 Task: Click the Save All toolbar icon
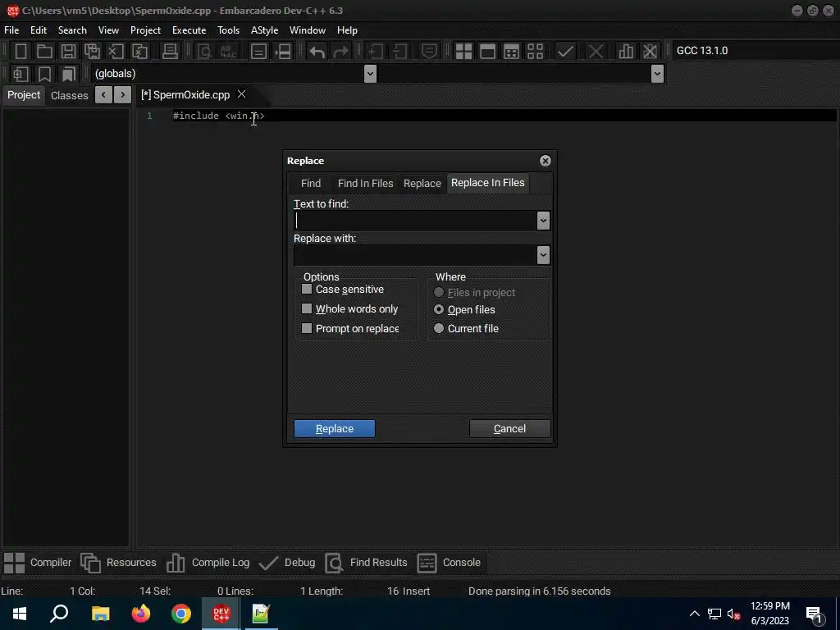[92, 51]
